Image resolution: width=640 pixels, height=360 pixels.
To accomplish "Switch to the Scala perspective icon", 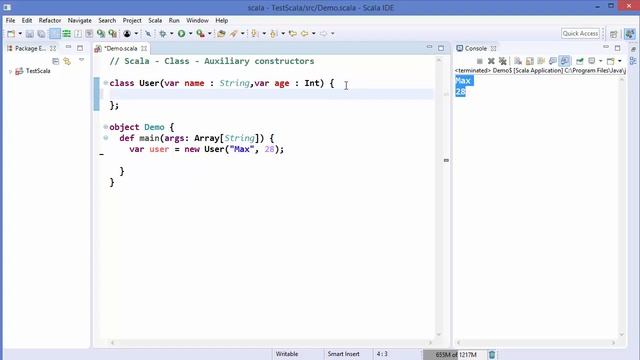I will click(629, 34).
